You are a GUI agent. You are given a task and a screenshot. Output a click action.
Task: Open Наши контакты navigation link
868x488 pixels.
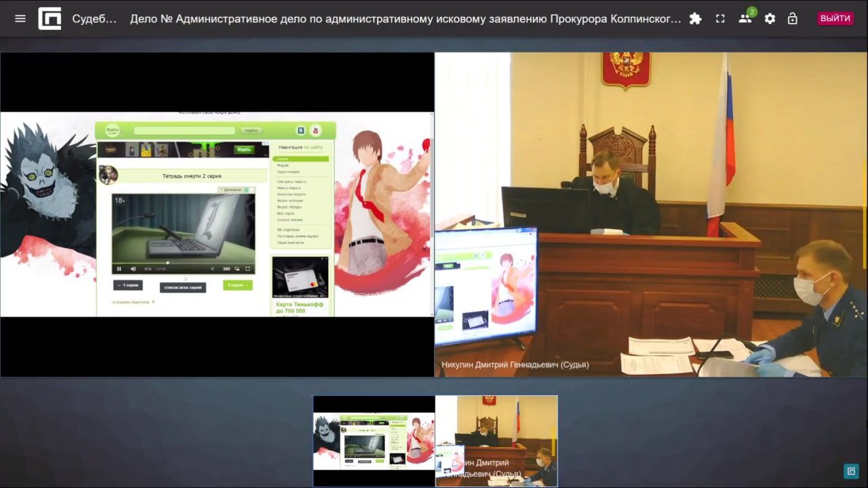(x=290, y=242)
